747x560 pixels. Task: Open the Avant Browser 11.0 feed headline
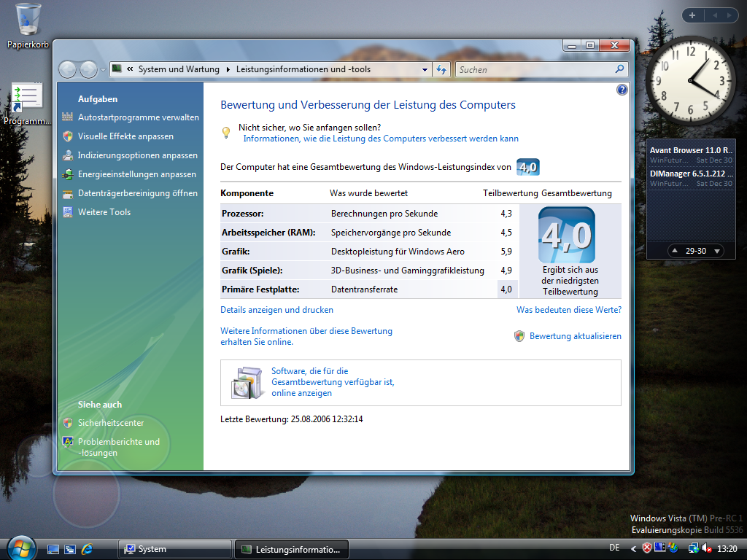click(691, 150)
